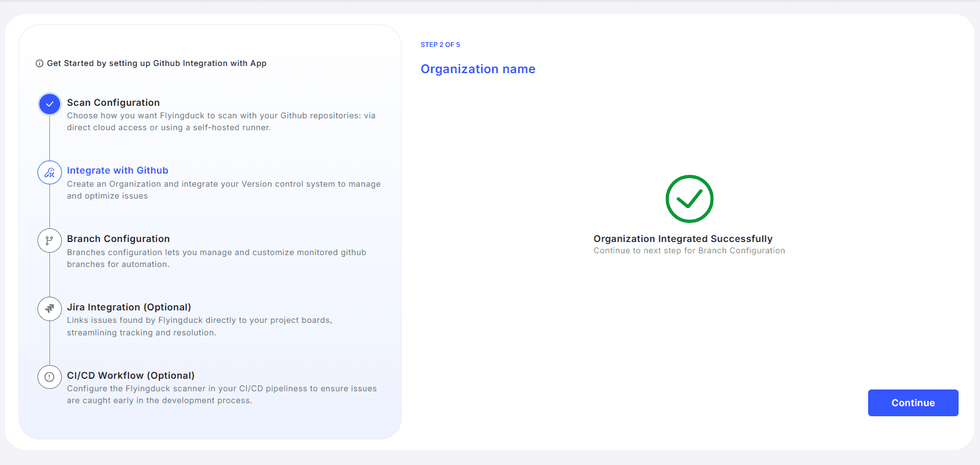Click the Organization Integrated Successfully message
Viewport: 980px width, 465px height.
tap(682, 238)
